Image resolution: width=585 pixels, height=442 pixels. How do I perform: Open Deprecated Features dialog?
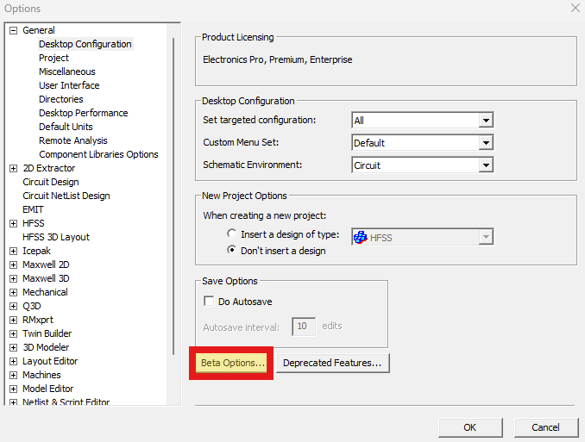coord(332,363)
